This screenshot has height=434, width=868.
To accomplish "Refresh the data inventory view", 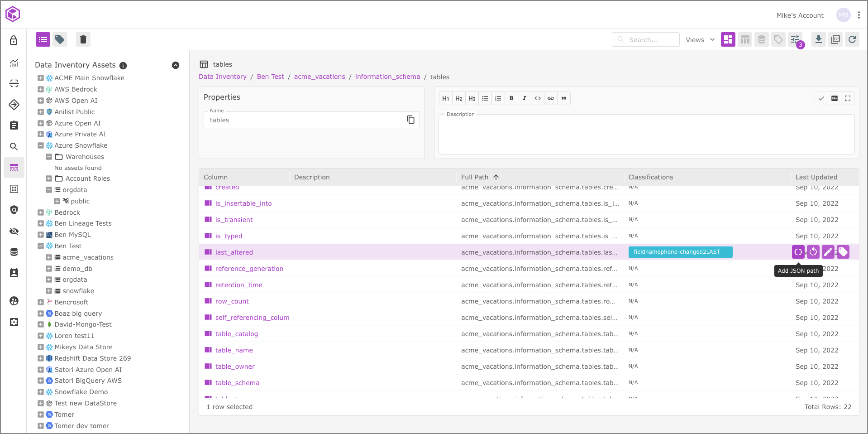I will [x=852, y=39].
